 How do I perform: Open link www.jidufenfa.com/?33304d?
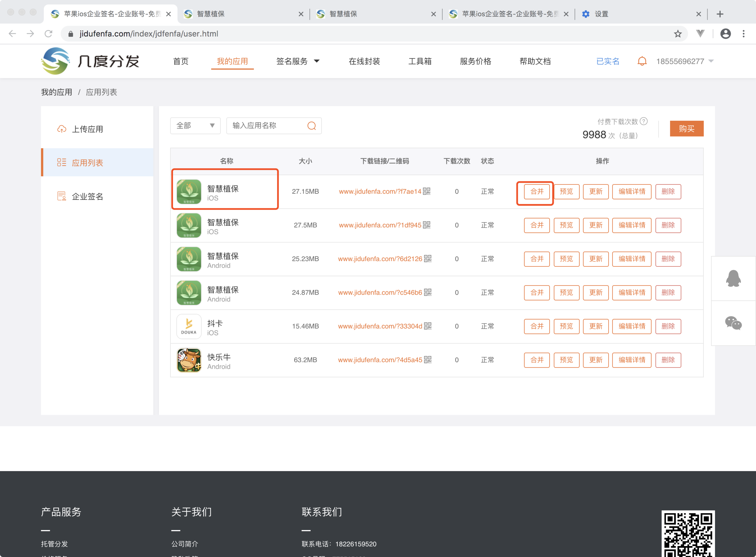click(x=380, y=326)
